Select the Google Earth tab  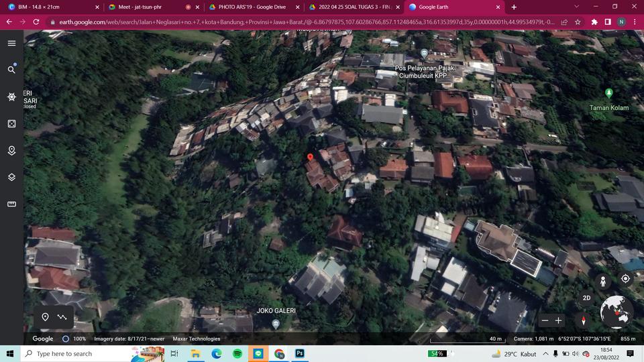click(x=454, y=7)
